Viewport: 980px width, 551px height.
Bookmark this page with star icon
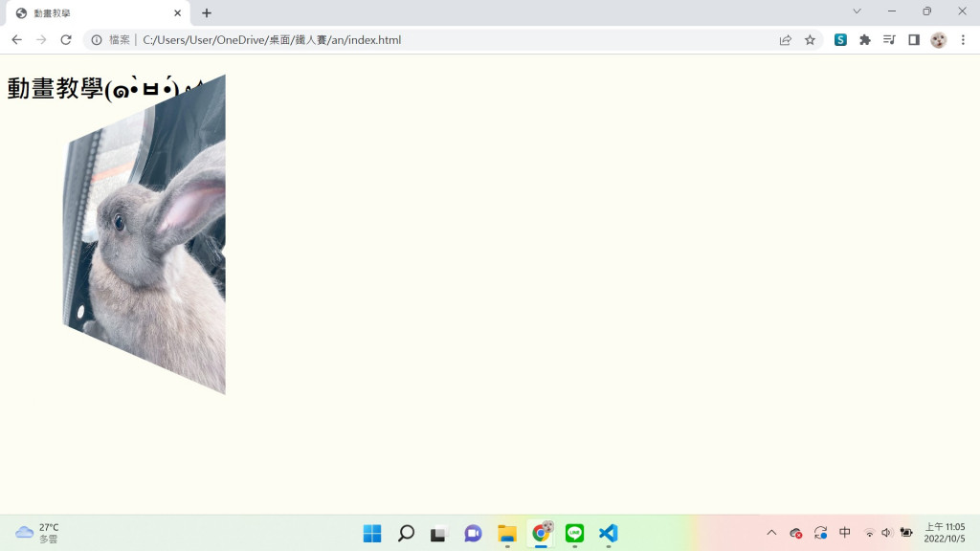[x=810, y=40]
